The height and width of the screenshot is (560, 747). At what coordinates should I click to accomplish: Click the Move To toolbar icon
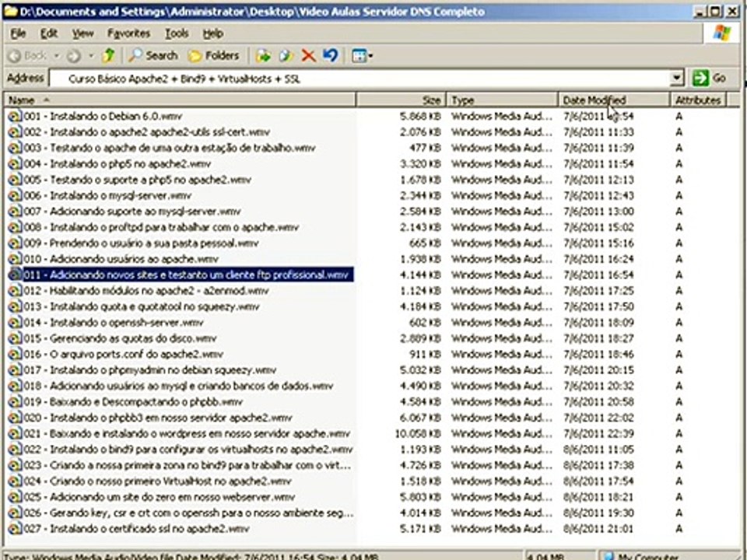pos(263,56)
